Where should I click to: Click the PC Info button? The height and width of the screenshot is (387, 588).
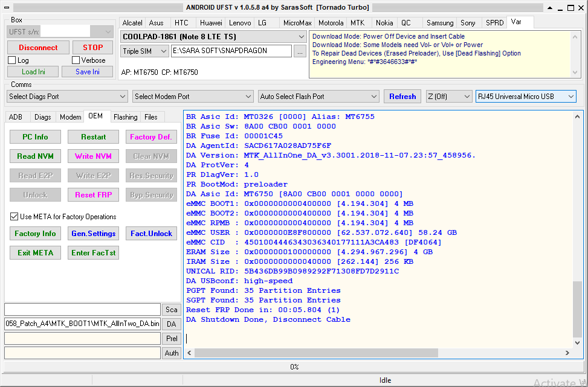[x=35, y=136]
